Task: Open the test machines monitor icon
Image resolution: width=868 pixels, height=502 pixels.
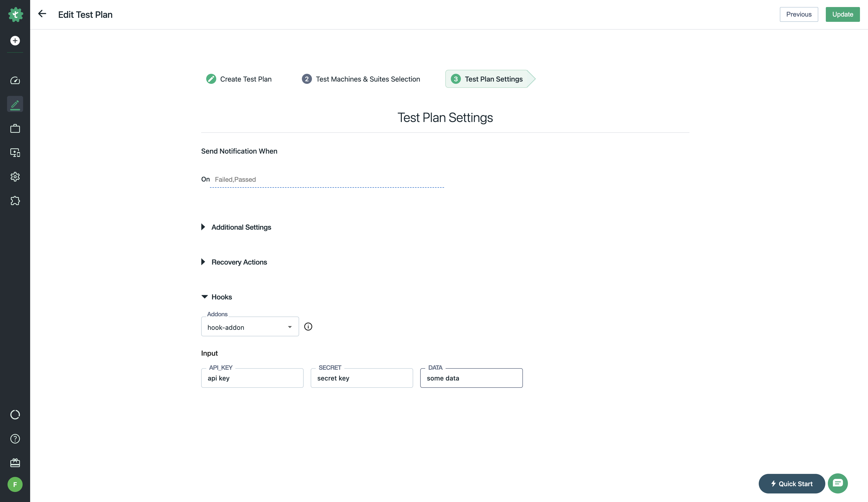Action: coord(15,153)
